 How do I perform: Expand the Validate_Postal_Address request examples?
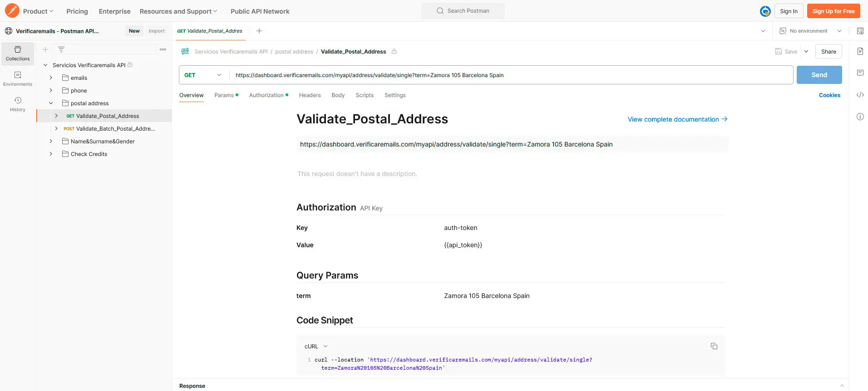(56, 116)
